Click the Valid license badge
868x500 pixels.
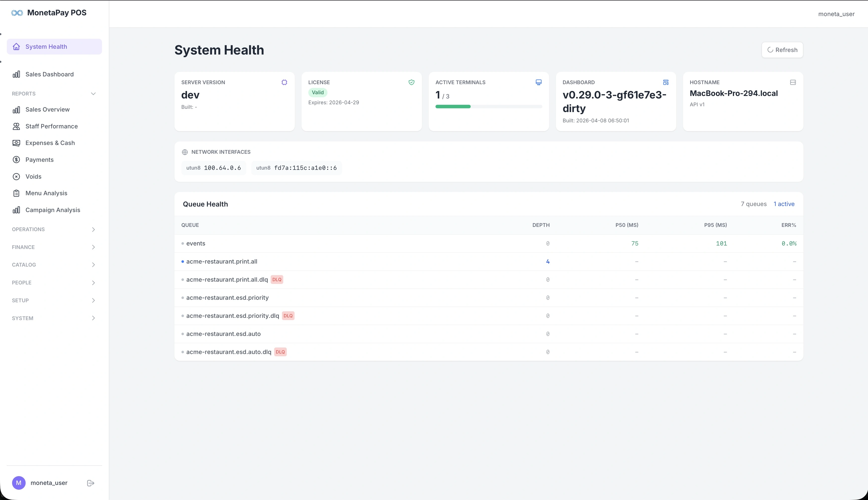click(x=318, y=92)
